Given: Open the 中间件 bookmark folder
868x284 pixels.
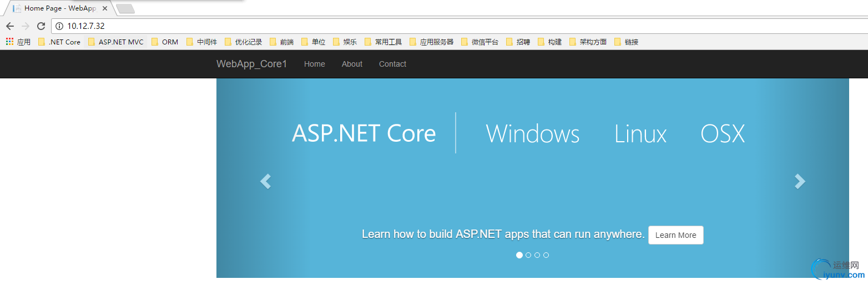Looking at the screenshot, I should [x=202, y=42].
